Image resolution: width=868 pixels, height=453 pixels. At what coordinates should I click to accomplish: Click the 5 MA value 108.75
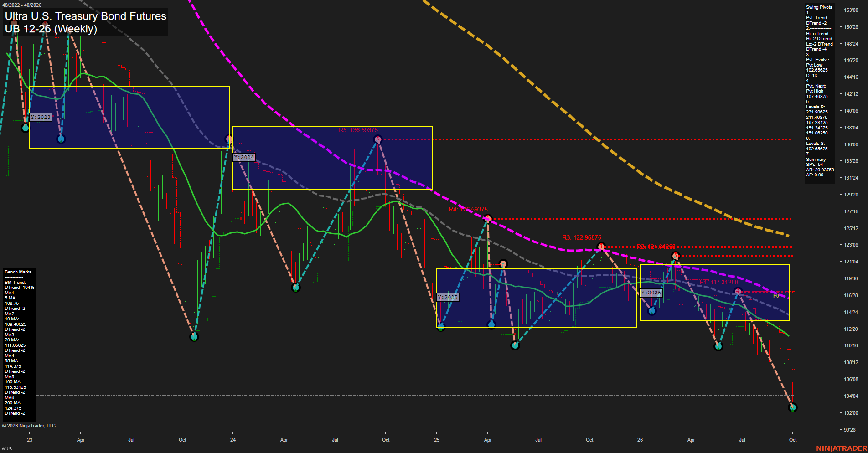pos(12,303)
